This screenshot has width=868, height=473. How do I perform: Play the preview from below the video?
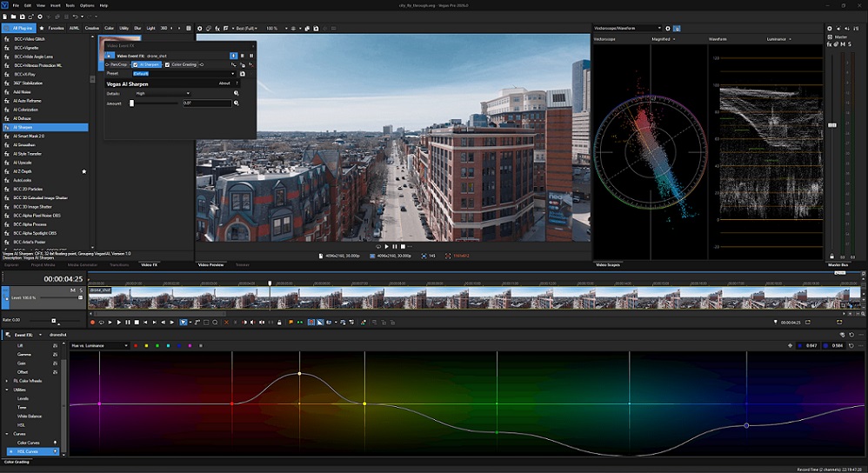(x=386, y=247)
